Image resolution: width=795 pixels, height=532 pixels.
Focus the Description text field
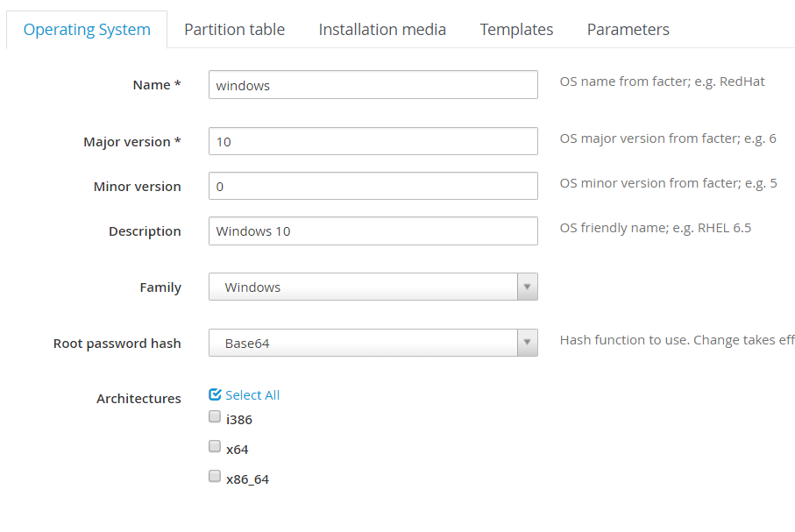tap(373, 231)
